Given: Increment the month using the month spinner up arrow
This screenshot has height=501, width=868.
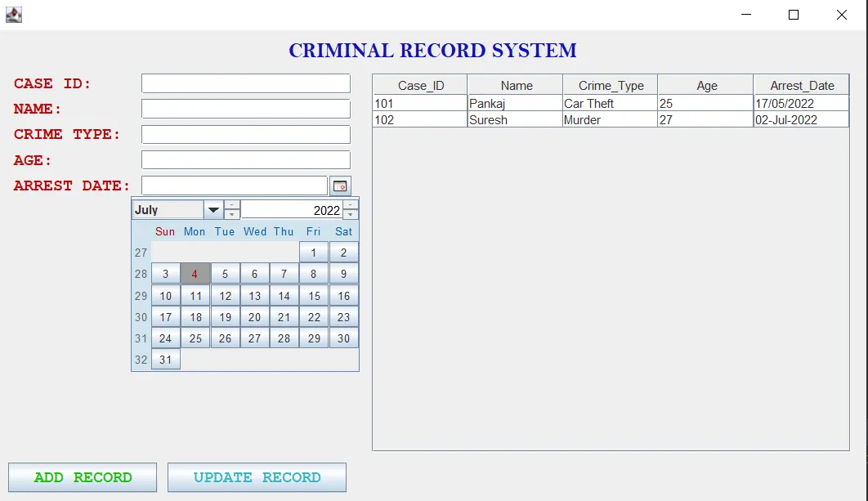Looking at the screenshot, I should (x=231, y=205).
